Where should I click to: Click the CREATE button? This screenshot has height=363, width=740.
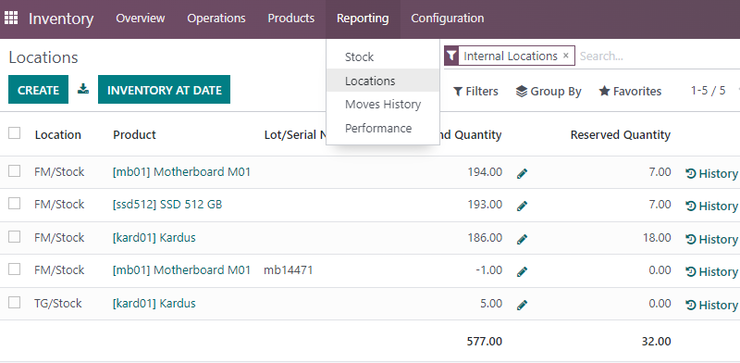[x=38, y=89]
